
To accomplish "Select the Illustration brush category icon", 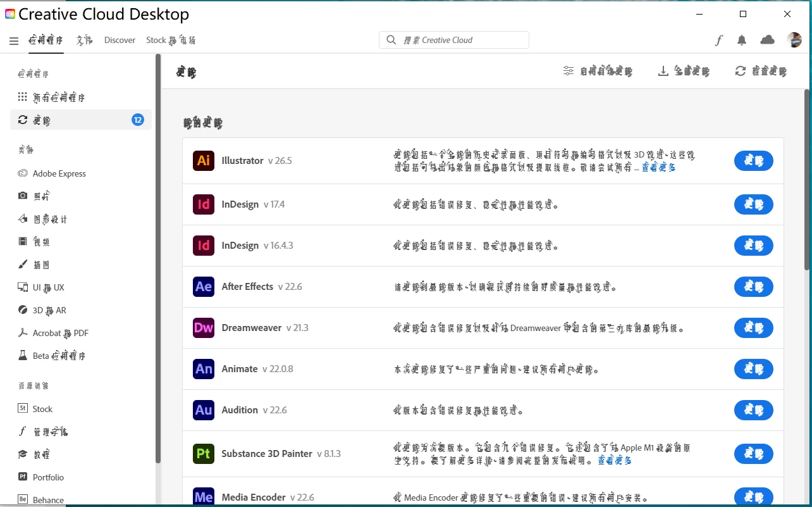I will pyautogui.click(x=23, y=265).
